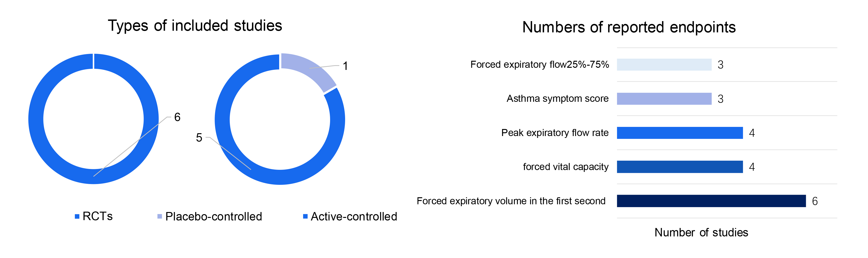Viewport: 868px width, 258px height.
Task: Click the Placebo-controlled legend color square
Action: tap(160, 216)
